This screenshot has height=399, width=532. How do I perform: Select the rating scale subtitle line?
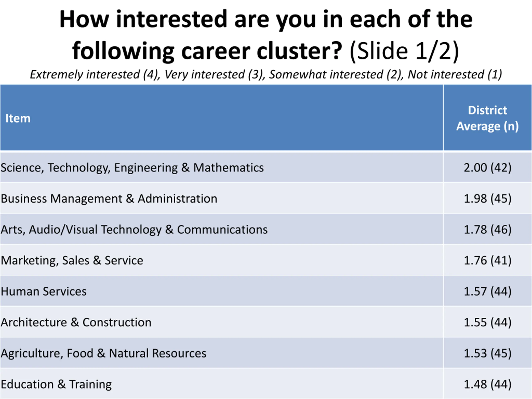click(266, 75)
